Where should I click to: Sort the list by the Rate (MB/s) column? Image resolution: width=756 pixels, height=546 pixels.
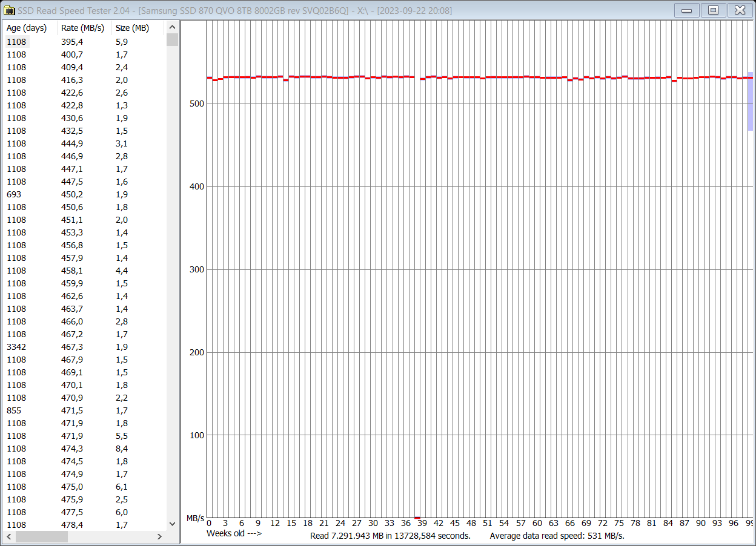point(83,28)
